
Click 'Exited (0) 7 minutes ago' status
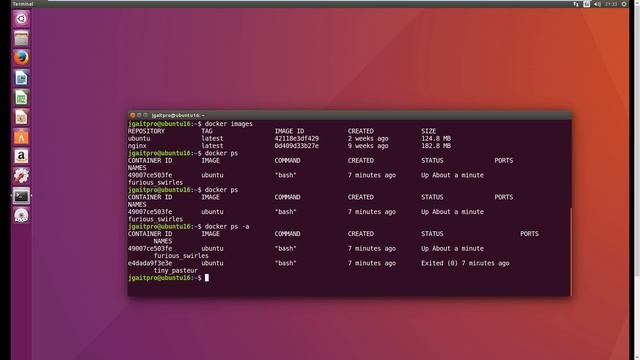click(465, 263)
